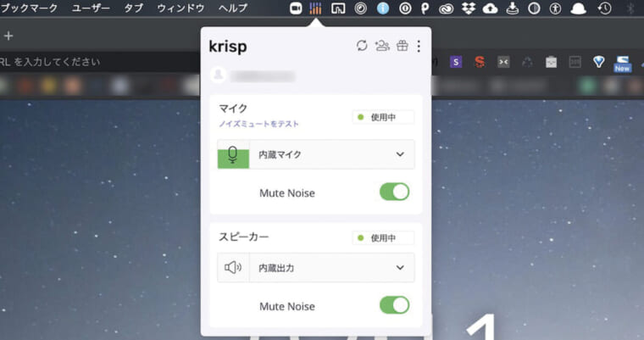Click the Creative Cloud menu bar icon
This screenshot has width=644, height=340.
point(446,8)
